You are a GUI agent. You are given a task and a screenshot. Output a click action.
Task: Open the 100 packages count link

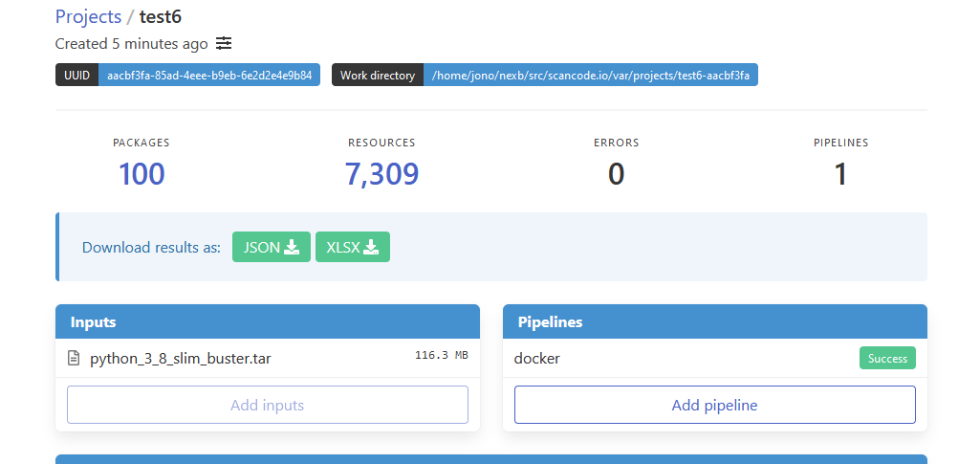[142, 174]
